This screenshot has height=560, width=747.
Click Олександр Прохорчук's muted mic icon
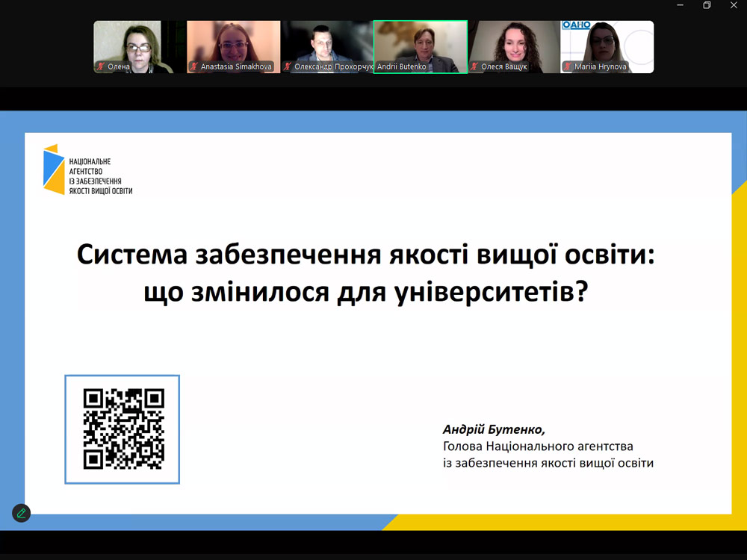287,66
